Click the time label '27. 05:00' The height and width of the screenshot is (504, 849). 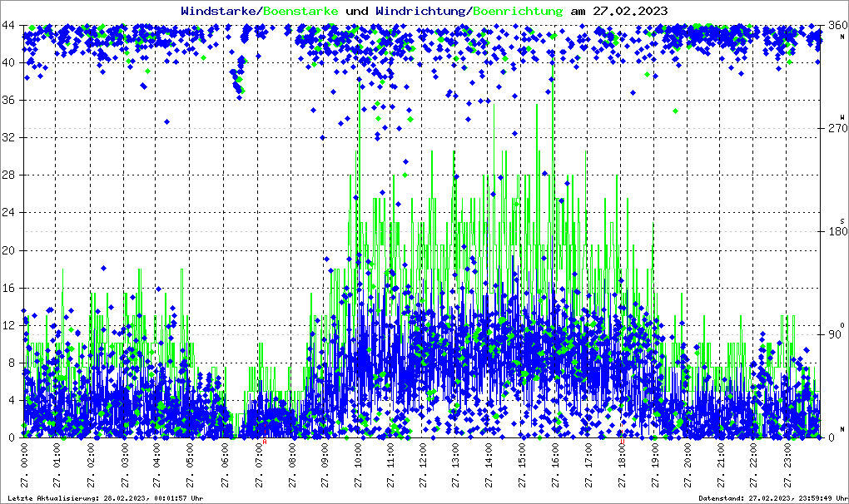coord(190,466)
